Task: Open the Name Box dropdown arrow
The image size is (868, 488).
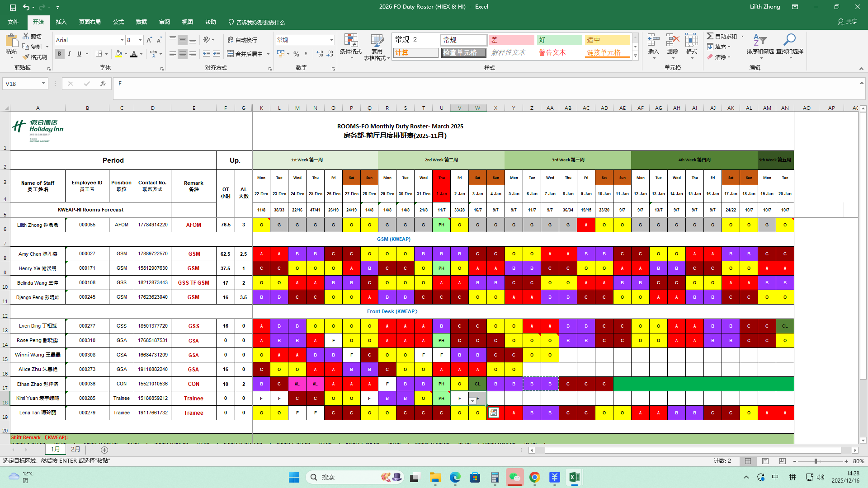Action: tap(43, 83)
